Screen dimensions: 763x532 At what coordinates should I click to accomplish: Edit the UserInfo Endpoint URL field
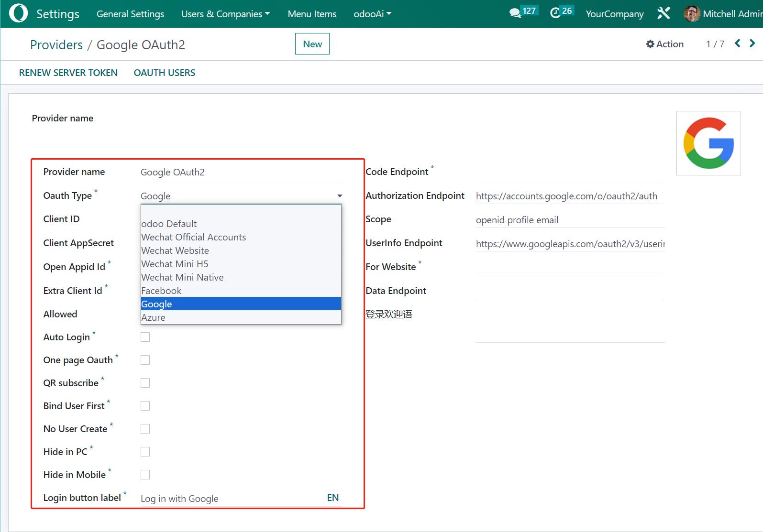click(570, 244)
